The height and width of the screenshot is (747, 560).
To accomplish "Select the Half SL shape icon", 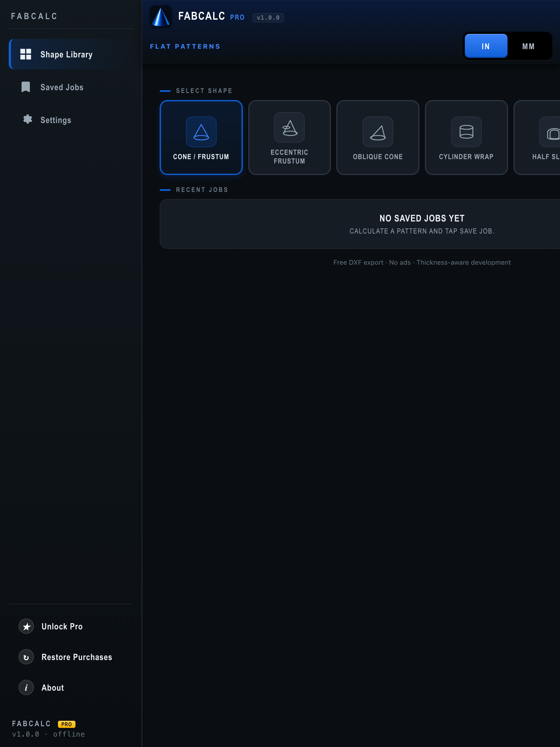I will 550,132.
